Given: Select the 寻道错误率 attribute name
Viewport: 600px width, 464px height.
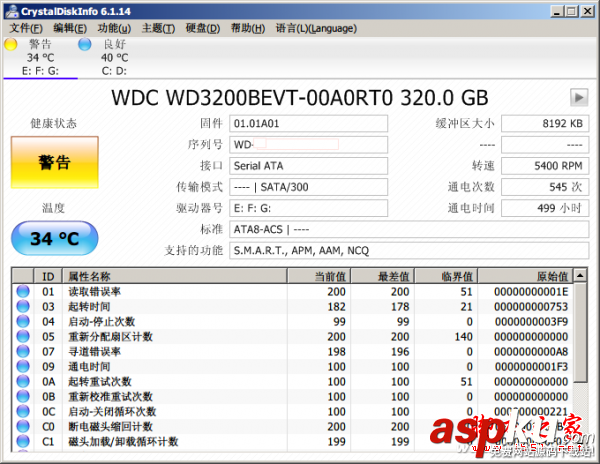Looking at the screenshot, I should tap(95, 352).
